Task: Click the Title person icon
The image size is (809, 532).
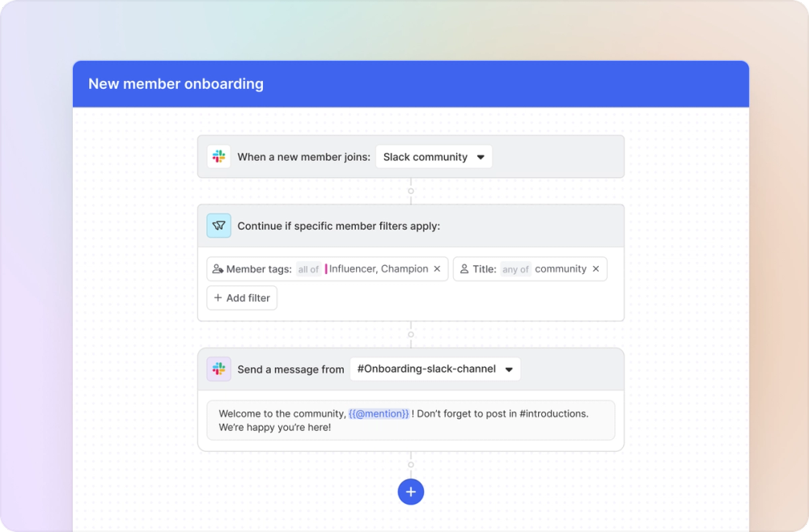Action: [464, 269]
